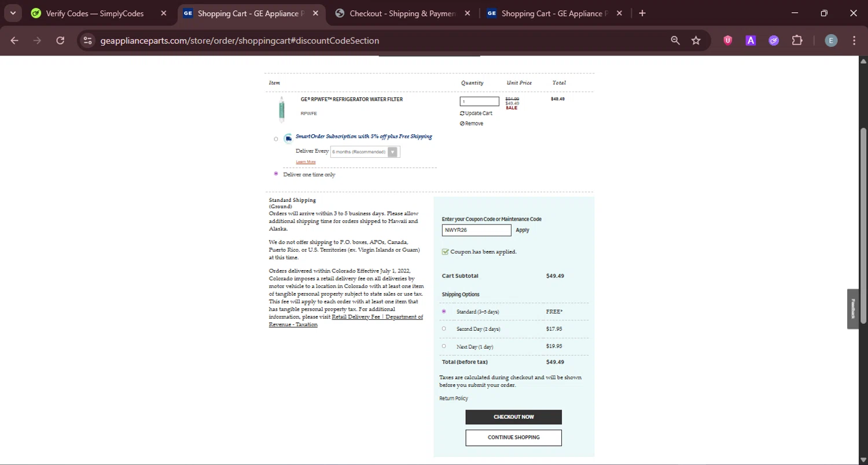Bookmark this page with the star icon
The height and width of the screenshot is (465, 868).
(696, 40)
